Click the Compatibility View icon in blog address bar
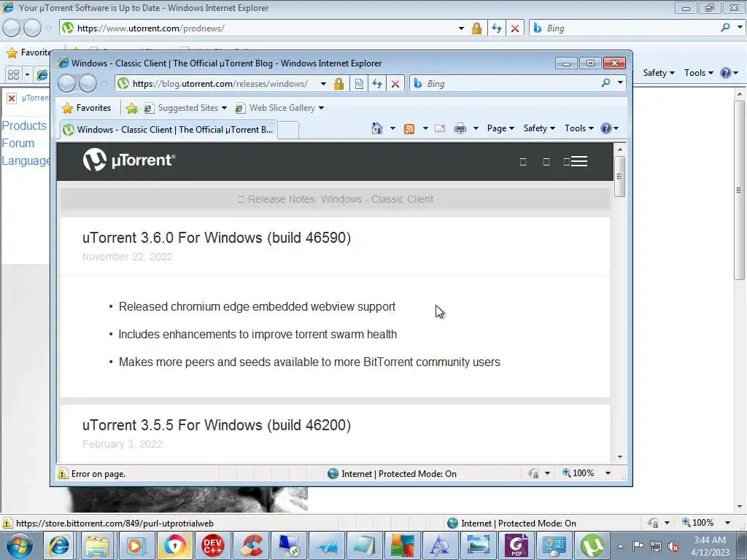 pyautogui.click(x=359, y=84)
